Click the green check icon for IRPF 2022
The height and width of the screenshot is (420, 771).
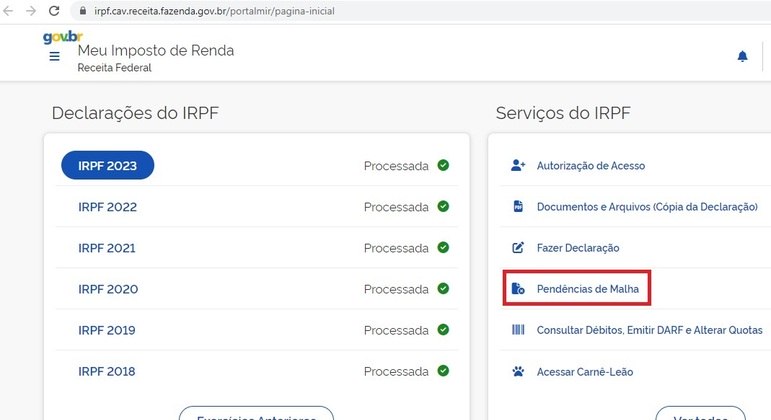443,207
